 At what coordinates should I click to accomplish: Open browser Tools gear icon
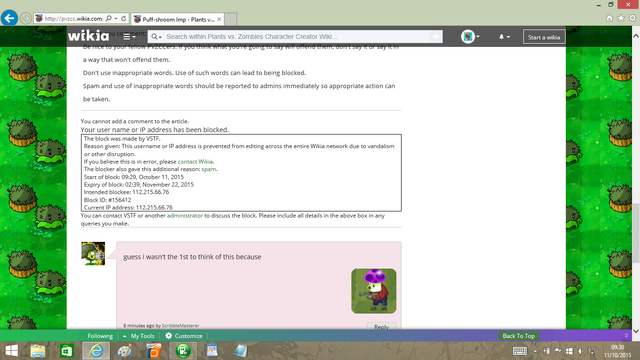coord(632,18)
